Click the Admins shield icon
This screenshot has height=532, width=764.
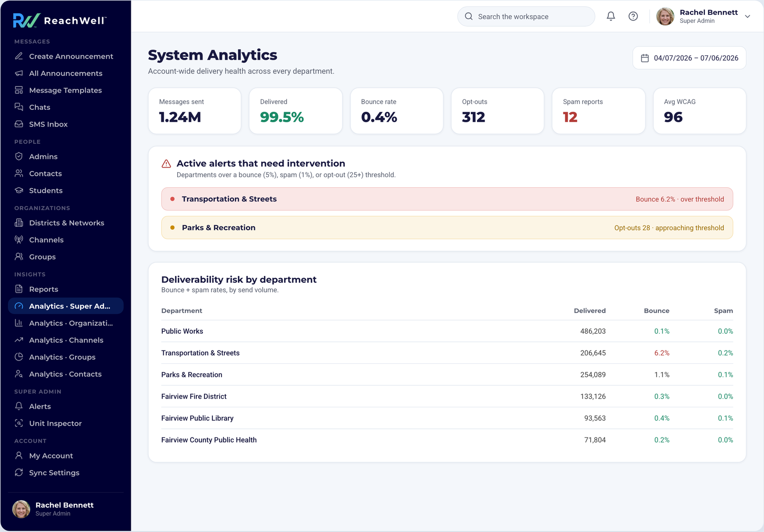[19, 156]
